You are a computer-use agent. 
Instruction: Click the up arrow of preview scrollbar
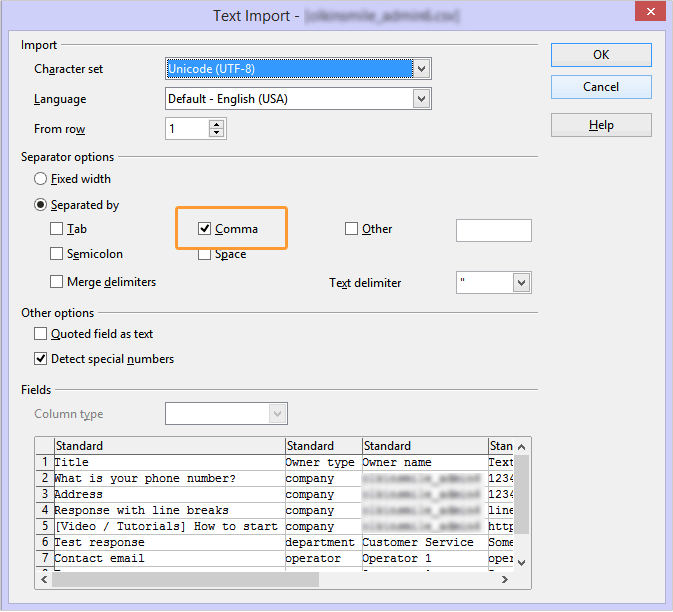pos(521,447)
